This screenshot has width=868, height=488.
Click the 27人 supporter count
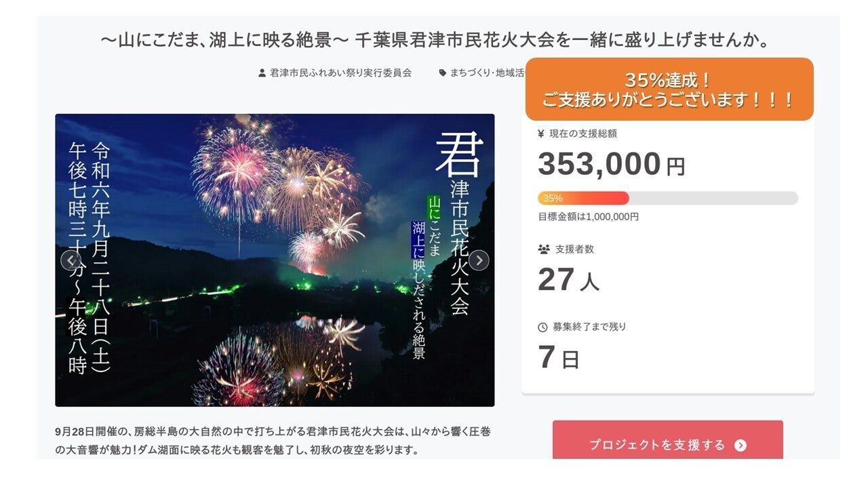(568, 280)
